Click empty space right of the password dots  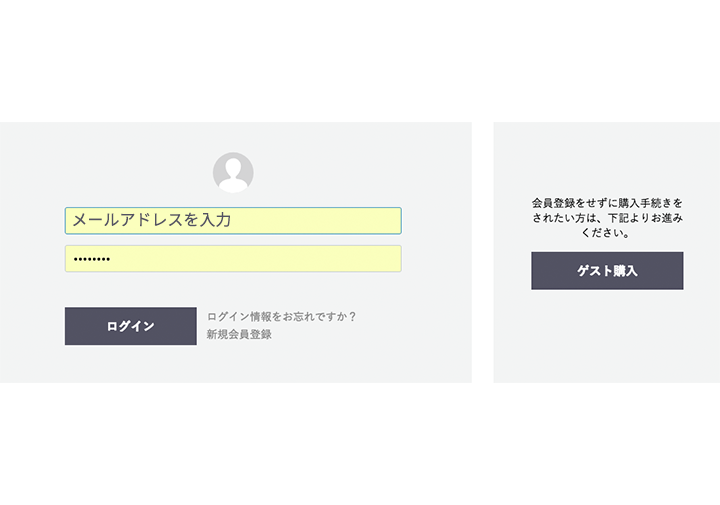[257, 259]
